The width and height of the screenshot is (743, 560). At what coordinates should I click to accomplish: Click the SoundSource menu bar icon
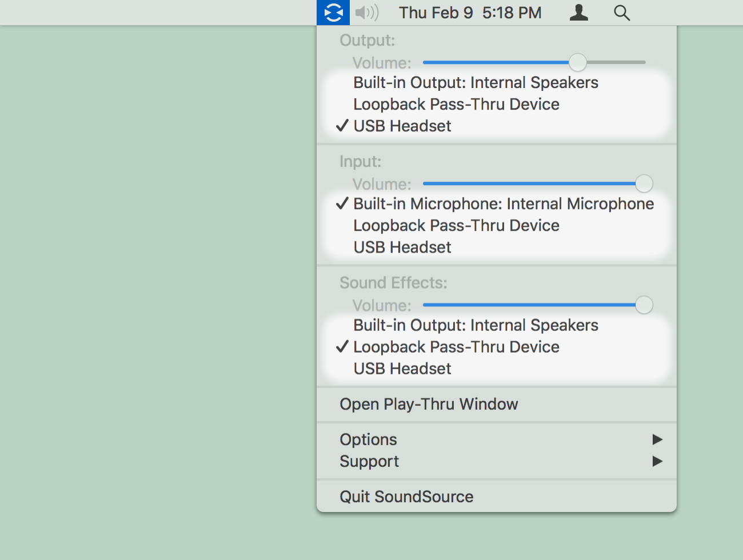pos(333,13)
